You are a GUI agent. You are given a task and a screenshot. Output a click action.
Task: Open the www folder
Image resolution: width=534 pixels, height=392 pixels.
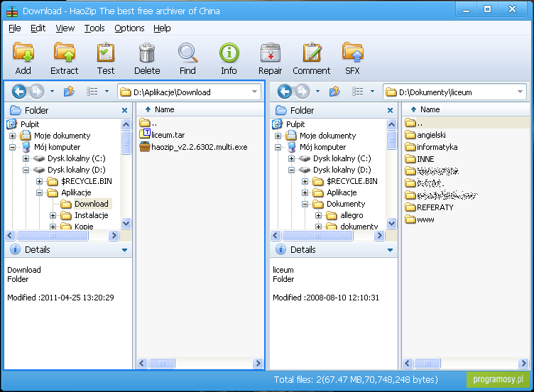tap(420, 219)
